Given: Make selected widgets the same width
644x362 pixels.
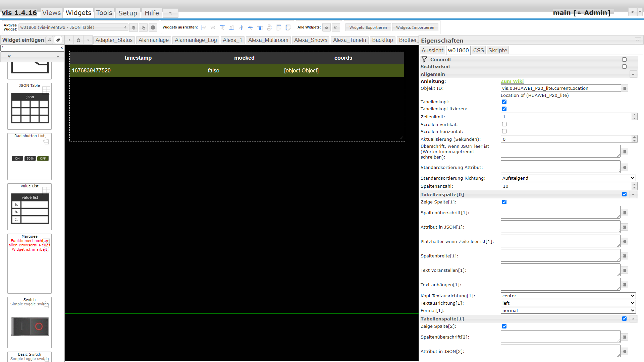Looking at the screenshot, I should pos(279,27).
